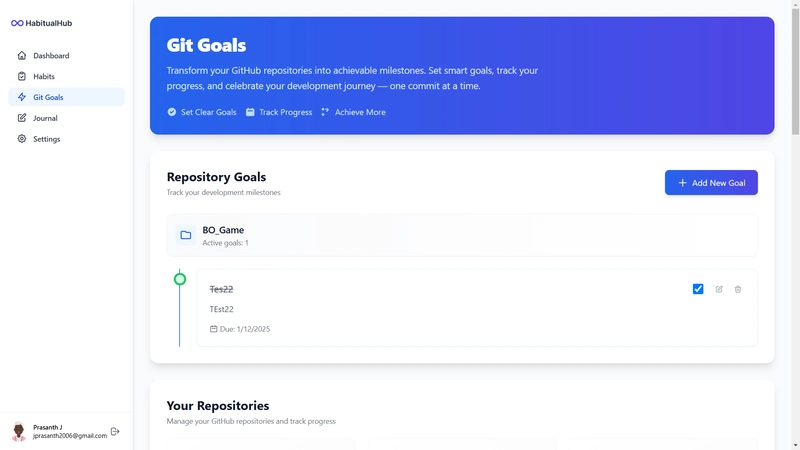Click the BO_Game folder icon
The height and width of the screenshot is (450, 800).
[x=186, y=235]
